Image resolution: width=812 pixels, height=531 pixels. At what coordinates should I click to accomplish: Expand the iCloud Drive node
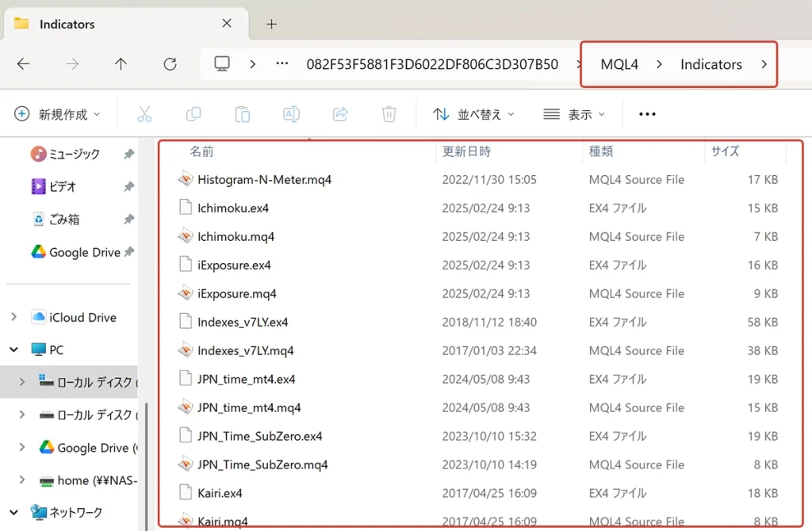tap(14, 317)
